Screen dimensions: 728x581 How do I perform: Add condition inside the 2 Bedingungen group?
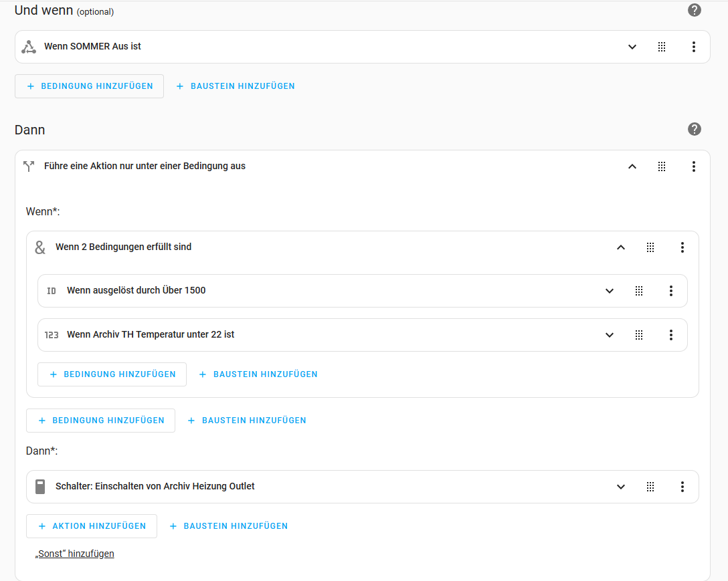tap(112, 374)
